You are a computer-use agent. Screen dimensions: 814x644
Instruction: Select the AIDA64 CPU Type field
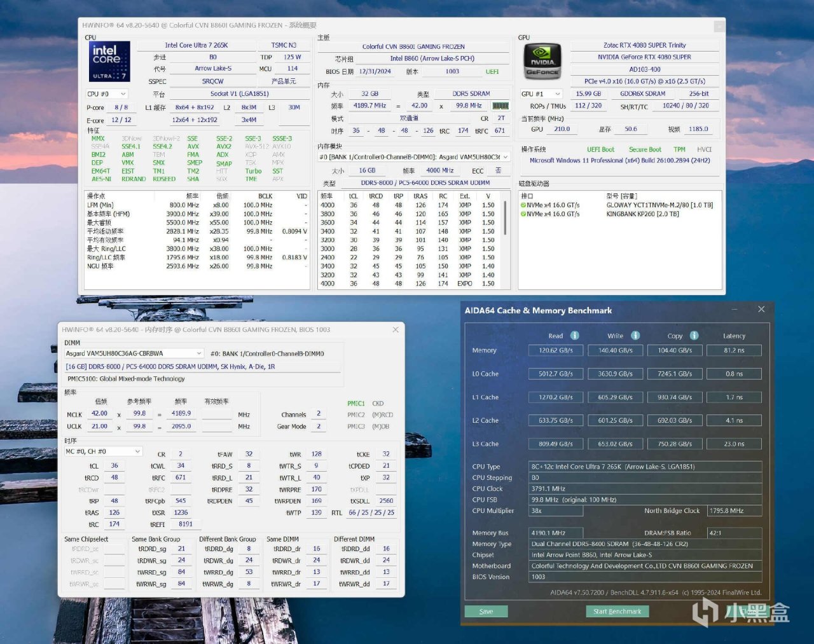(x=645, y=467)
